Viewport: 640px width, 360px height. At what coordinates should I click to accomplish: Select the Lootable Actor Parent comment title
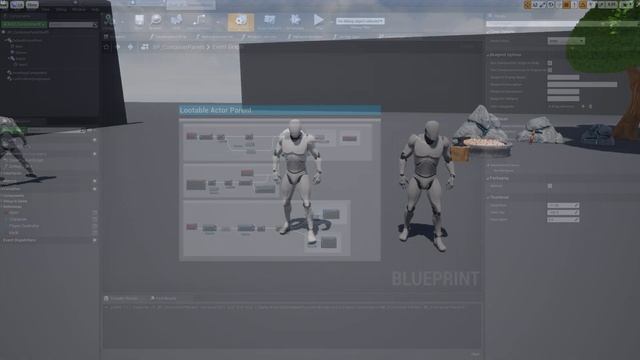(216, 110)
